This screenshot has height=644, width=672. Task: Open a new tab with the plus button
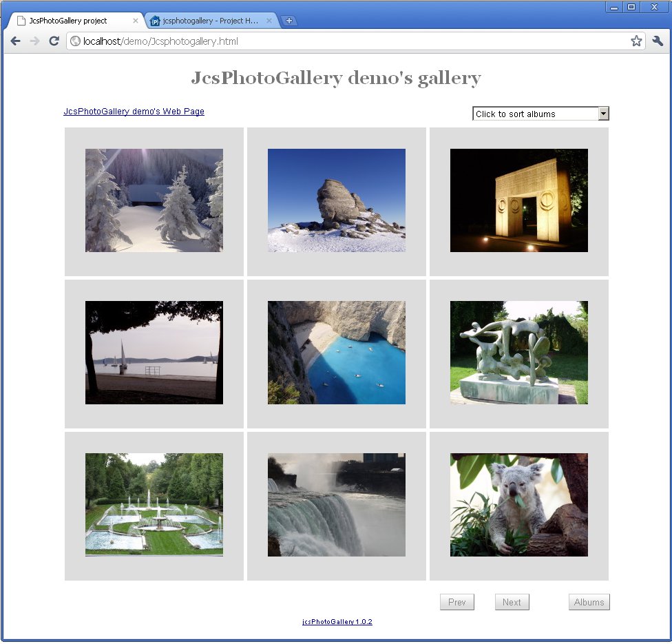(289, 21)
